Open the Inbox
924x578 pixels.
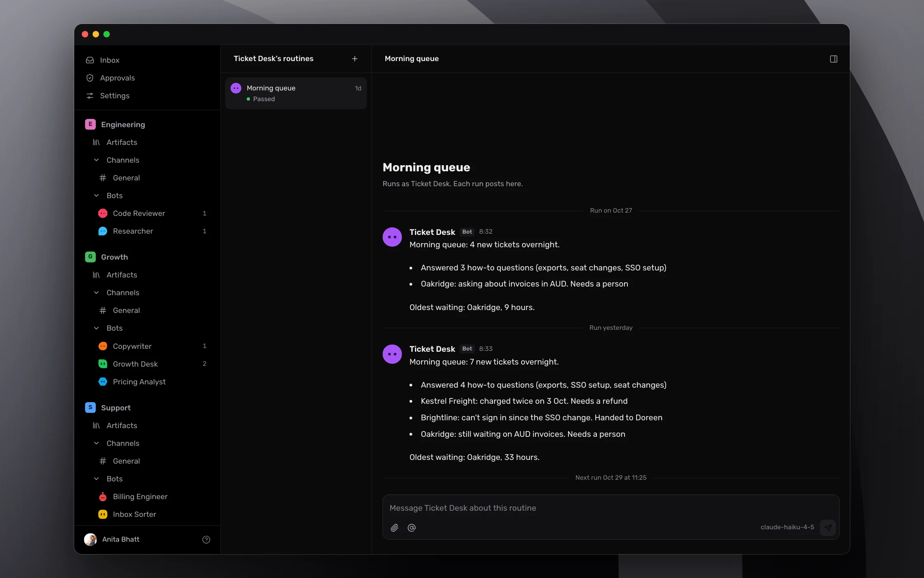click(x=147, y=60)
